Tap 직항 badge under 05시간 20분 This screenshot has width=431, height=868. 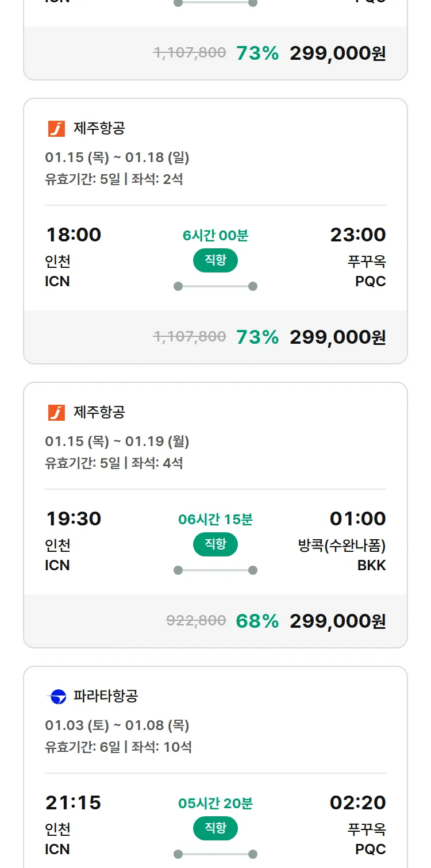[215, 828]
